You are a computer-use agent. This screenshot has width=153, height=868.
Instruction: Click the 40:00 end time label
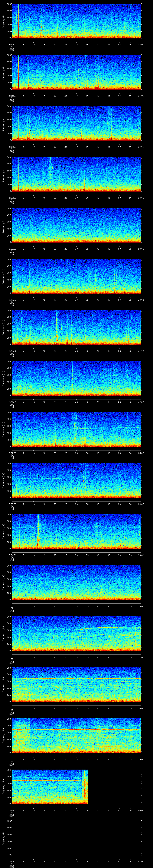click(141, 810)
